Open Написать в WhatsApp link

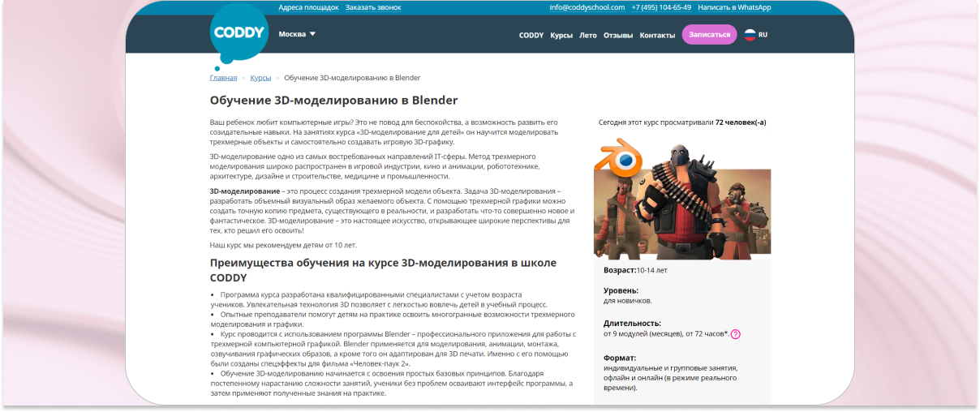click(734, 7)
